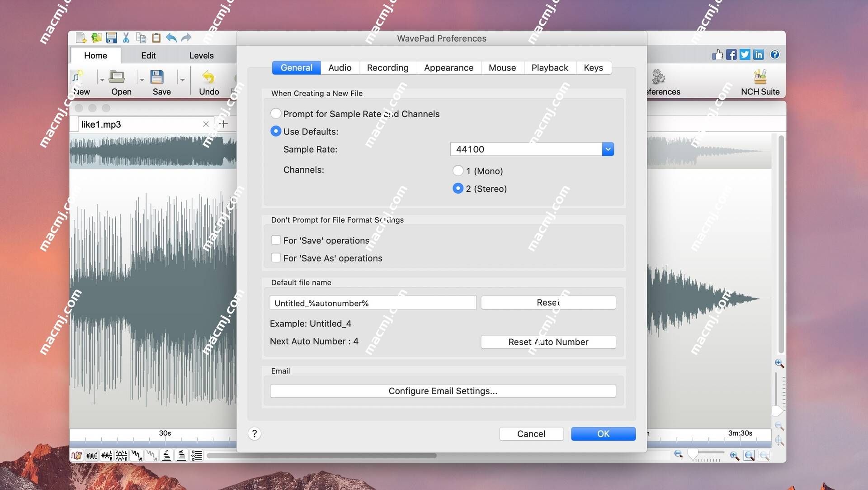Click Configure Email Settings button
Viewport: 868px width, 490px height.
click(x=443, y=390)
